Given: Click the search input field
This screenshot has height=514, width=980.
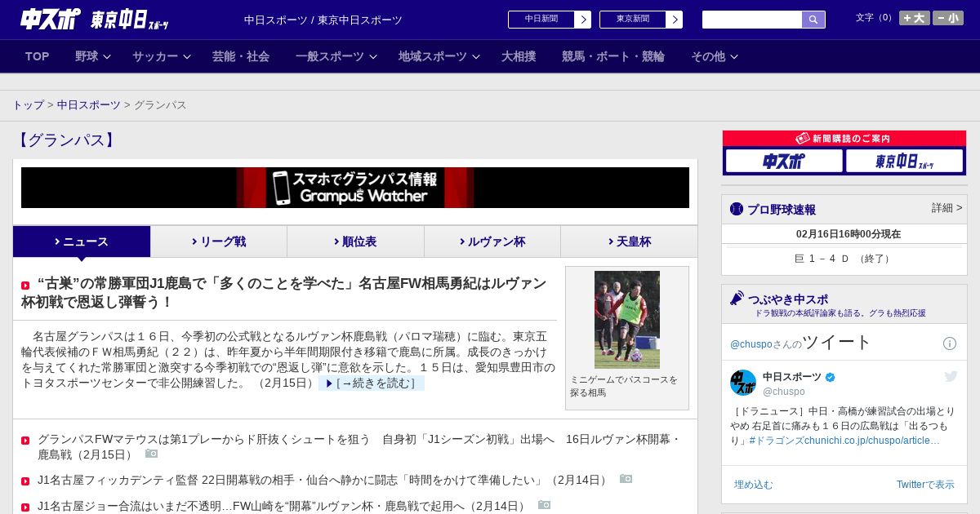Looking at the screenshot, I should [752, 20].
